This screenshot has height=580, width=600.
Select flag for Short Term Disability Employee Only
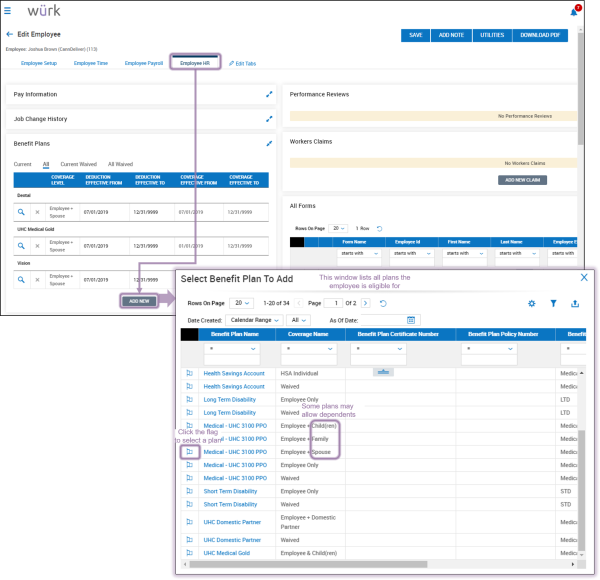click(x=189, y=491)
